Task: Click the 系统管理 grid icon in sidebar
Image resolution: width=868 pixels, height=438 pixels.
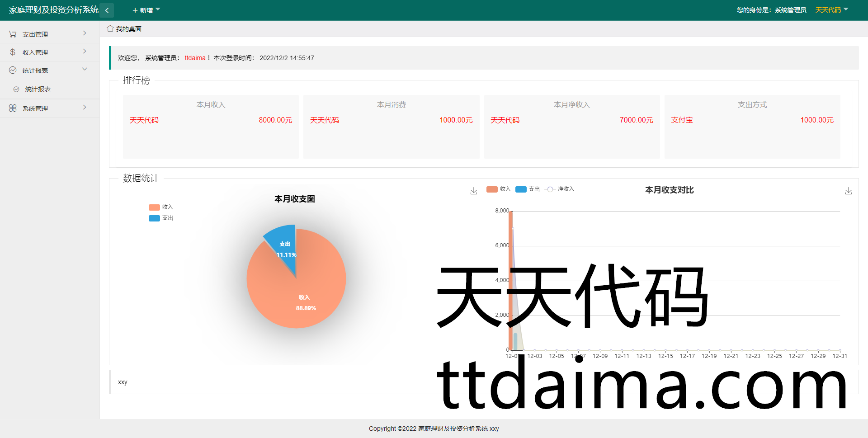Action: click(13, 108)
